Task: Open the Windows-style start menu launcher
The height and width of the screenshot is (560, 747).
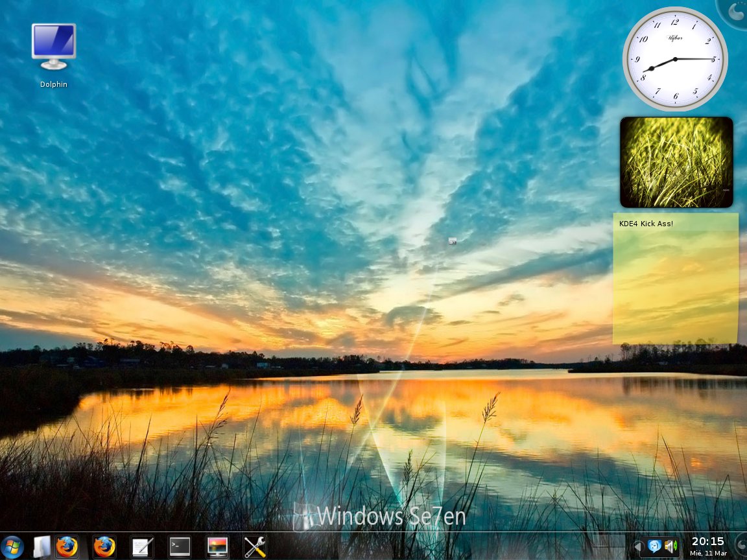Action: tap(12, 548)
